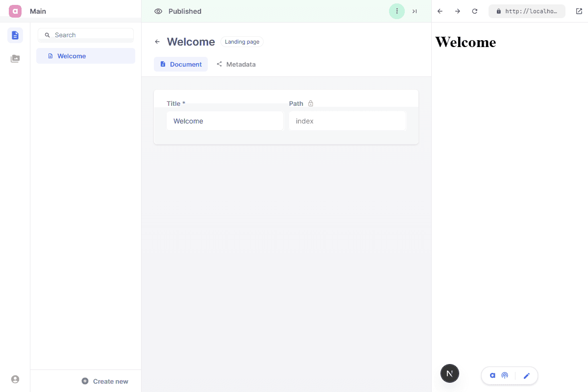588x392 pixels.
Task: Click the Create new button
Action: (x=105, y=381)
